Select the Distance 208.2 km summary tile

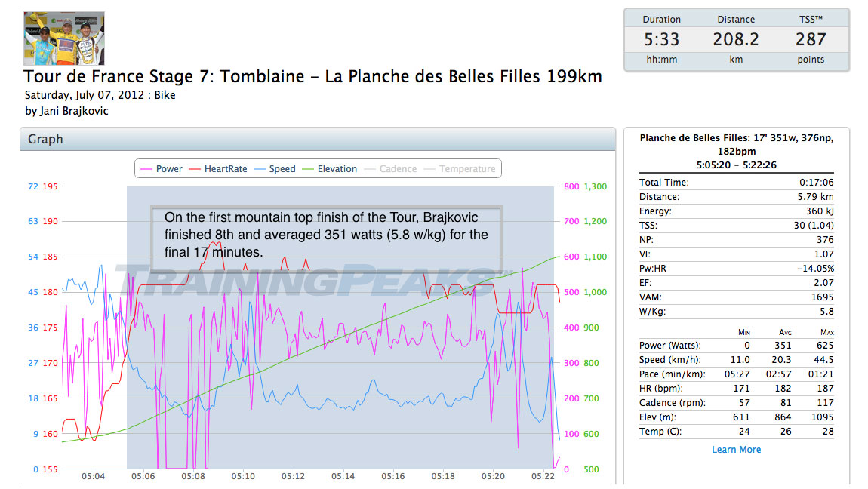(736, 39)
